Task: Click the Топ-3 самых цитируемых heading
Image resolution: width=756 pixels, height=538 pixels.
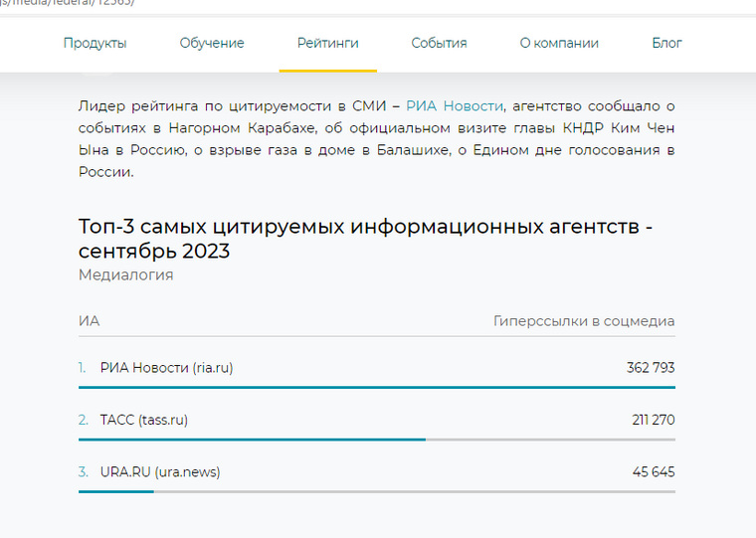Action: coord(365,238)
